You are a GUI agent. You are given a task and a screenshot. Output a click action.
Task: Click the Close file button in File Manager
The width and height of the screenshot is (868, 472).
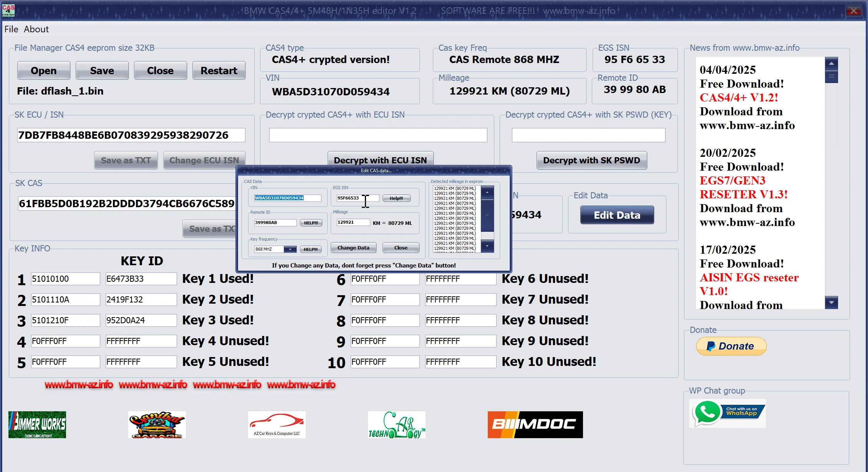coord(161,70)
